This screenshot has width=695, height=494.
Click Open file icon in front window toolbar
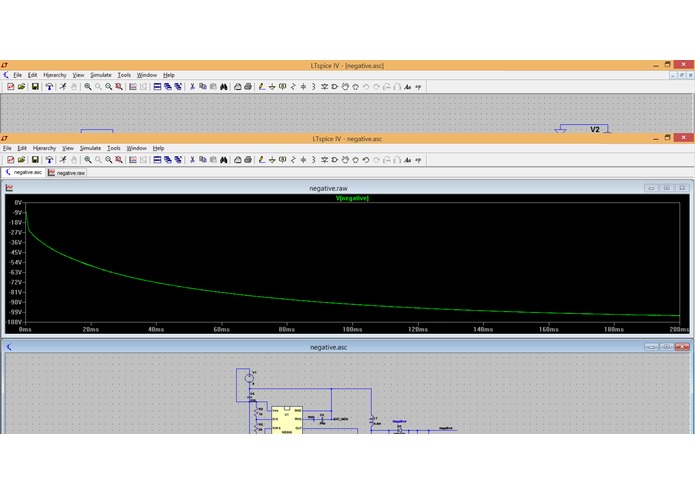pos(21,160)
